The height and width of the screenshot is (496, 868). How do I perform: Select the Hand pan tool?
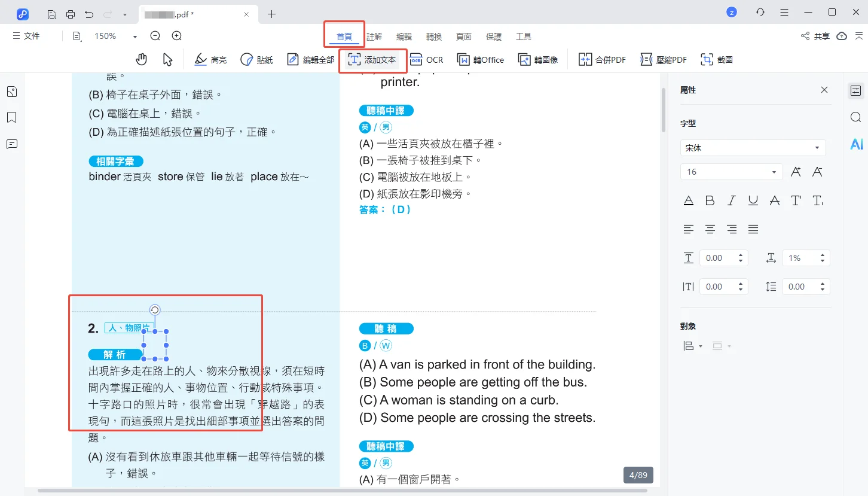[141, 59]
